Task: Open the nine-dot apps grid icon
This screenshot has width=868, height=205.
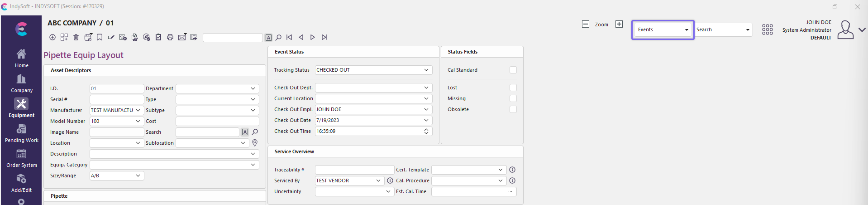Action: pyautogui.click(x=767, y=30)
